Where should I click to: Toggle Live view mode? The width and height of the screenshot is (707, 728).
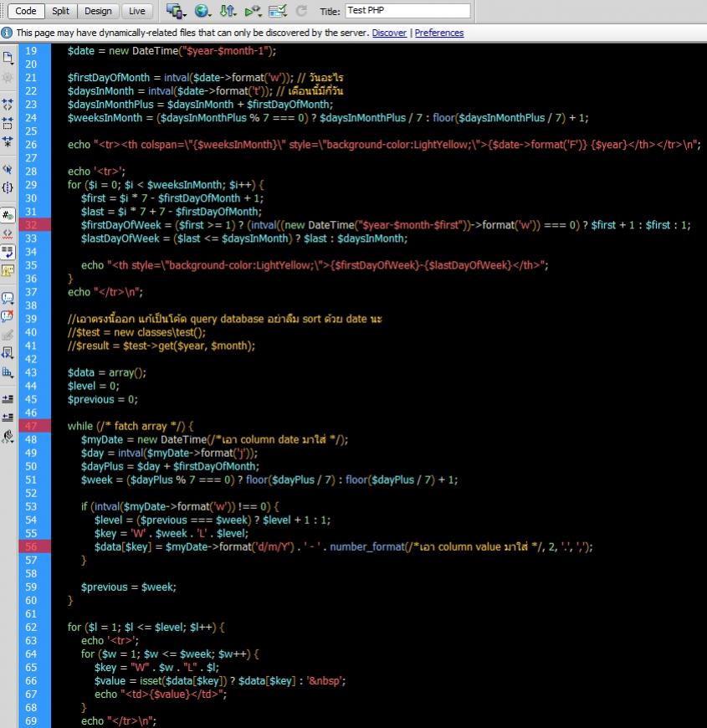(136, 11)
